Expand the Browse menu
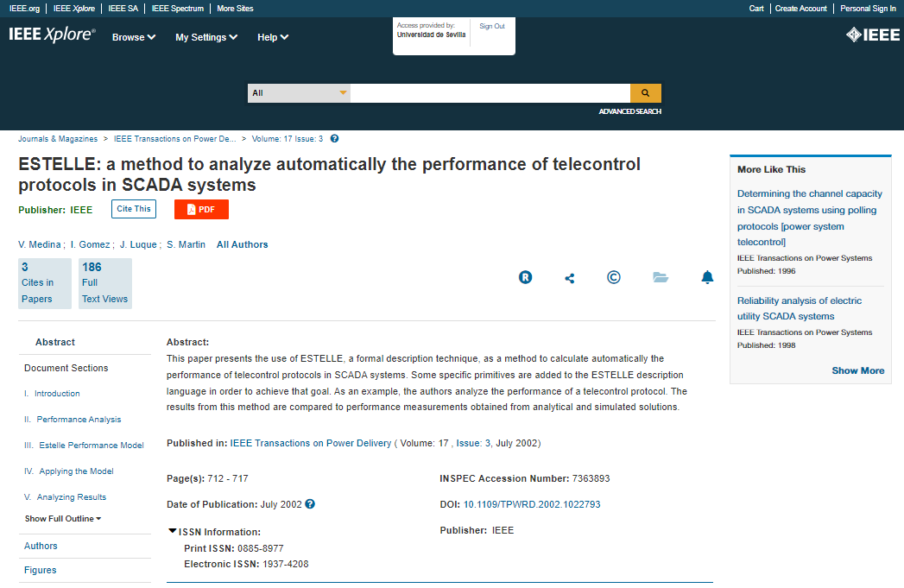Image resolution: width=904 pixels, height=588 pixels. coord(134,37)
